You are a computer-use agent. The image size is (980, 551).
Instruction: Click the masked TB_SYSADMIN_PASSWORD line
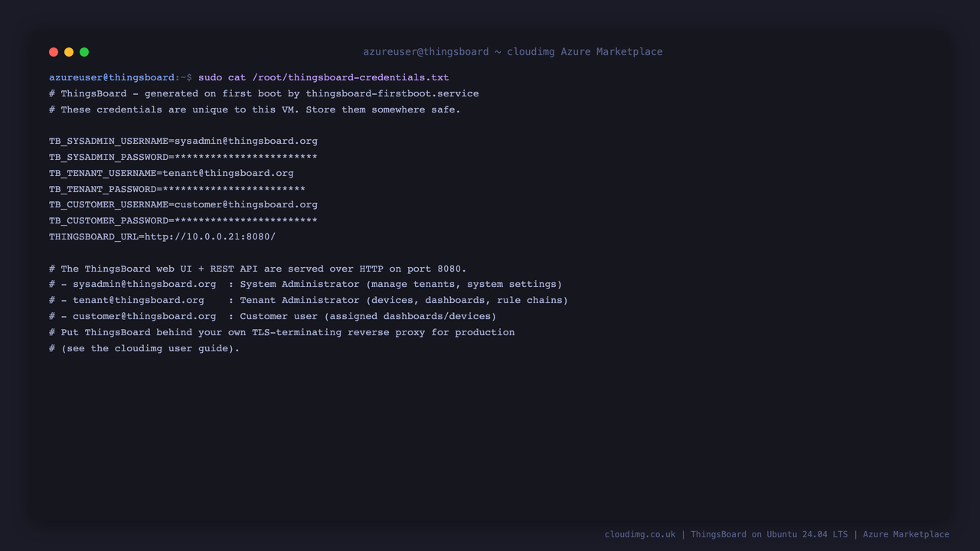tap(183, 157)
